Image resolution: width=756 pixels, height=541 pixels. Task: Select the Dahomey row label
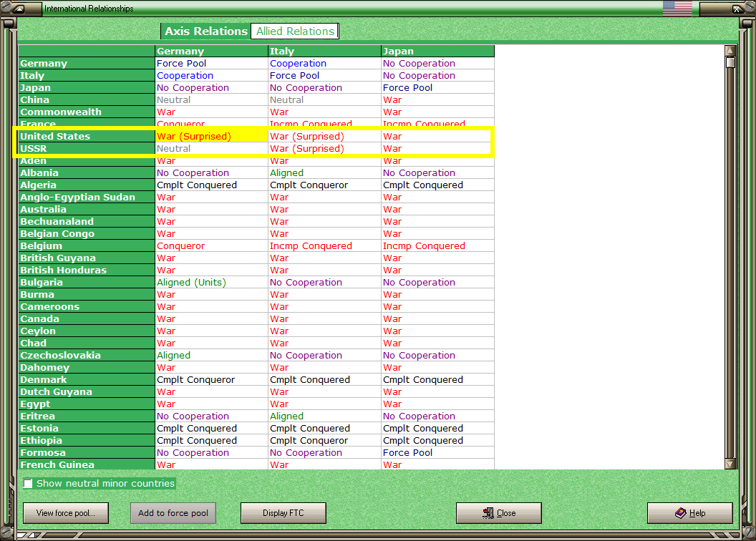tap(87, 368)
